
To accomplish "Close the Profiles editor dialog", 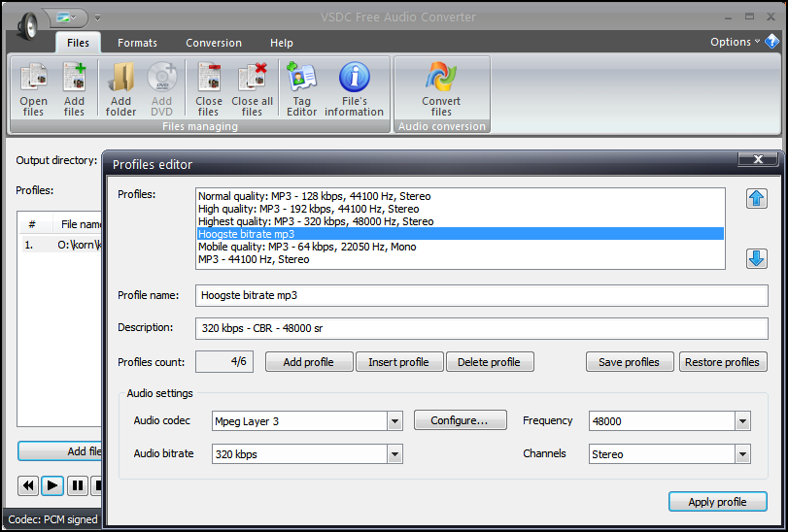I will [758, 159].
